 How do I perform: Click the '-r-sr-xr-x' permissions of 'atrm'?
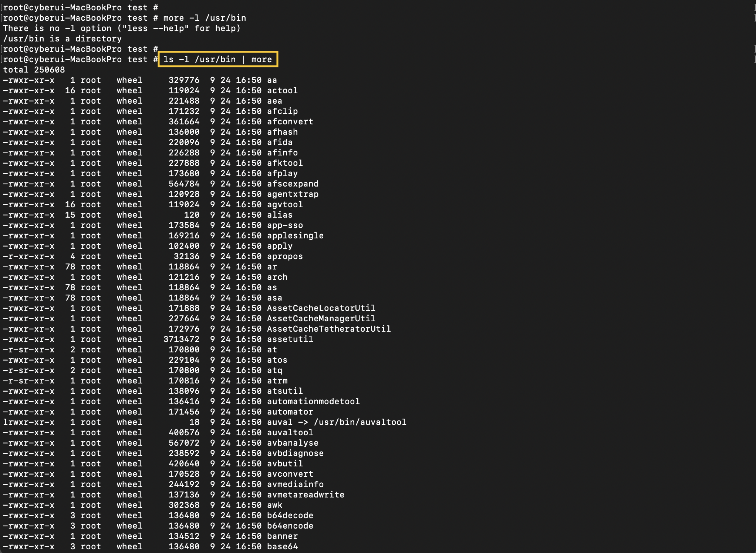[28, 381]
